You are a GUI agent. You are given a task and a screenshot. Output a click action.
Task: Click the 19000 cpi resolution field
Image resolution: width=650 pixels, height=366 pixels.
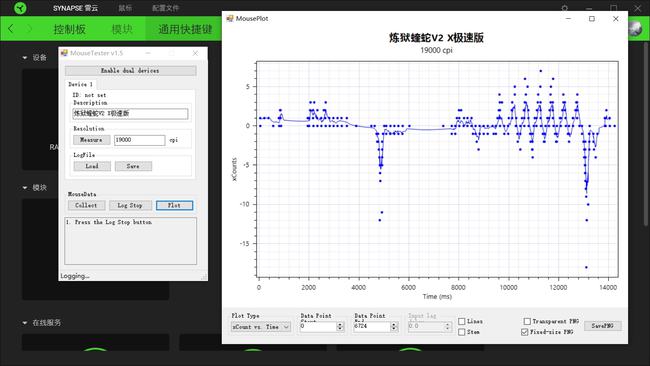tap(139, 140)
